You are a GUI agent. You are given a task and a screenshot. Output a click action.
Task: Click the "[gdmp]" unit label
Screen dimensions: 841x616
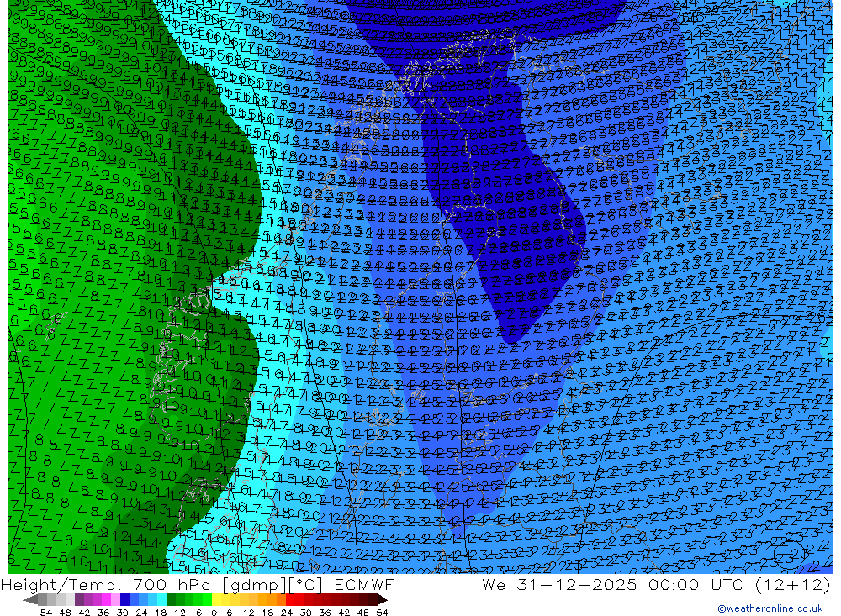coord(255,584)
